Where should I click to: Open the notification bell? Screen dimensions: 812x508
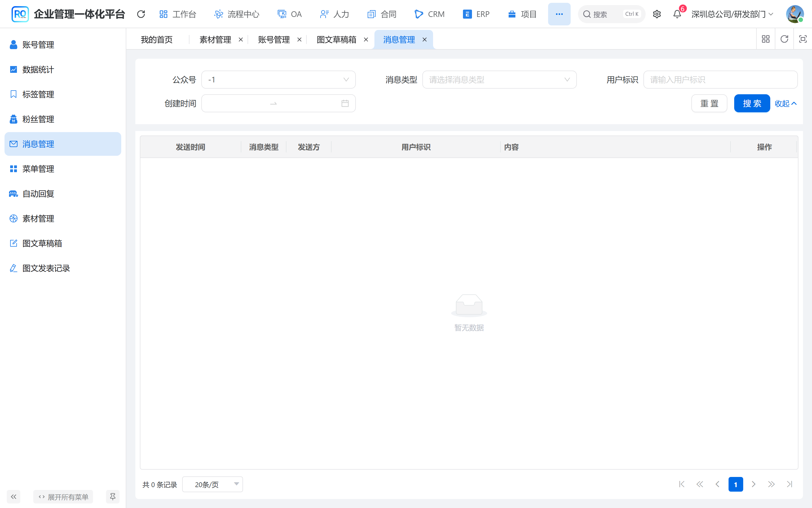tap(677, 14)
